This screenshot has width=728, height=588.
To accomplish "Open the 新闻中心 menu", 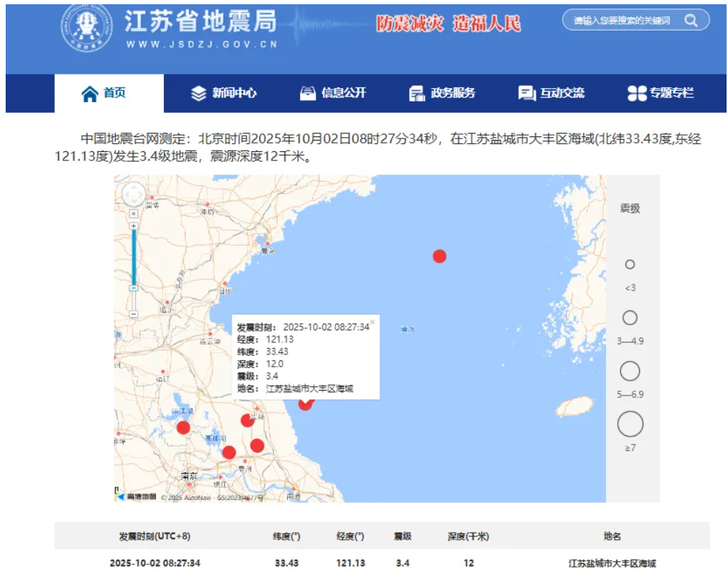I will [224, 93].
